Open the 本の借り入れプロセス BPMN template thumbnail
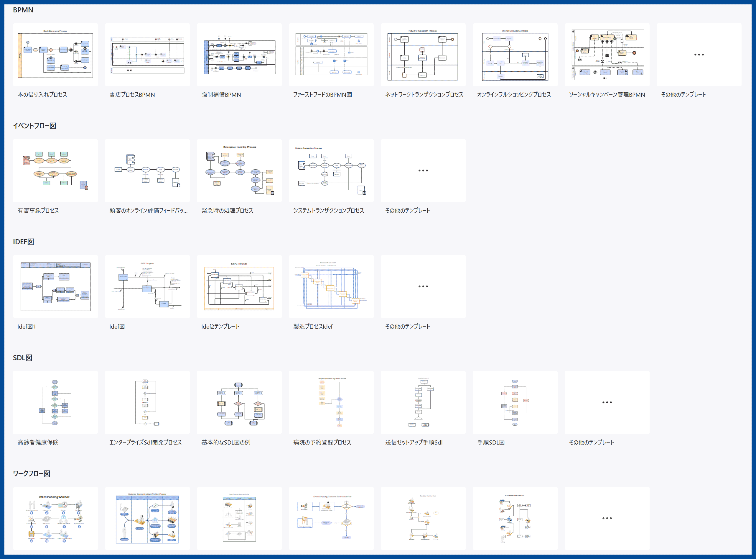This screenshot has height=559, width=756. point(55,55)
